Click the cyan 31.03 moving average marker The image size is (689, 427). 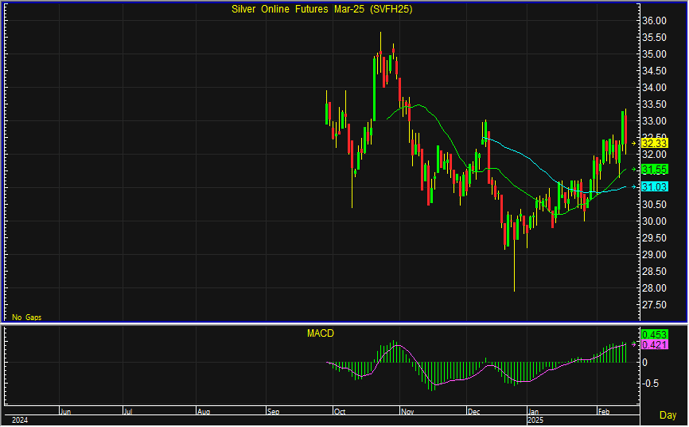pos(655,187)
